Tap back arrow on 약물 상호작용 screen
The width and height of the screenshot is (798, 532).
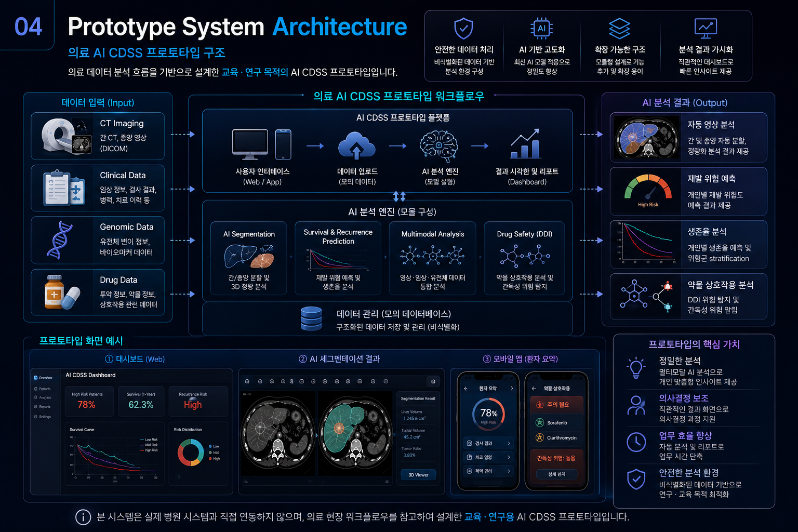534,388
